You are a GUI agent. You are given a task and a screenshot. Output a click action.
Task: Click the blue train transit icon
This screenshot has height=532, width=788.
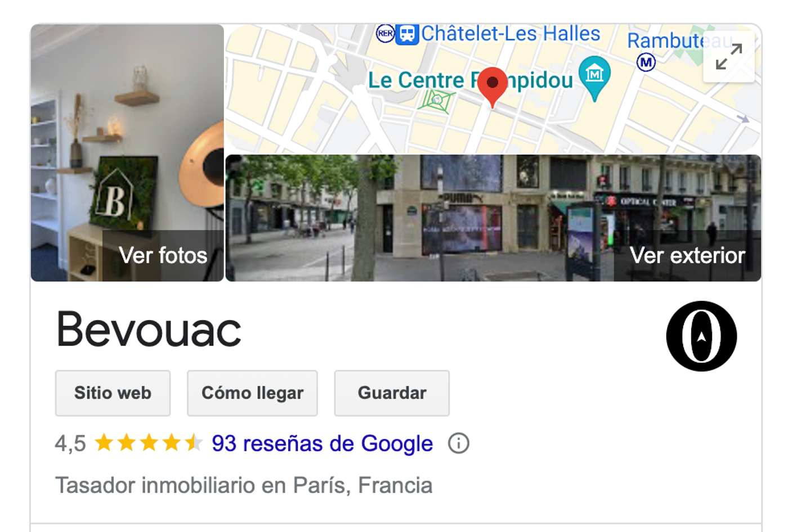[x=408, y=34]
